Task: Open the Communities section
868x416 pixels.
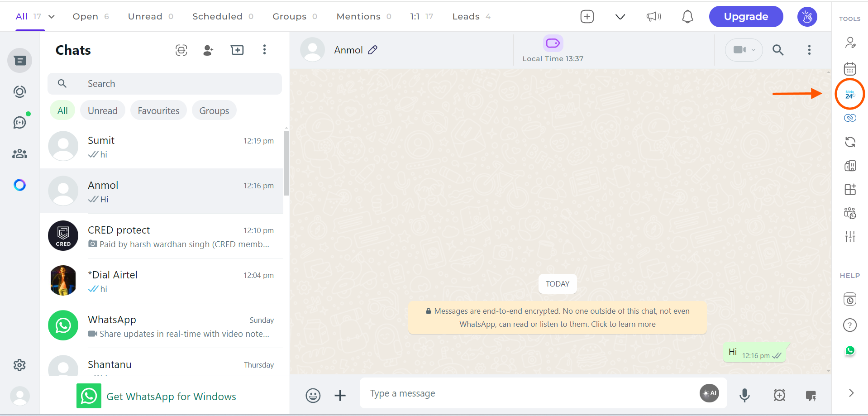Action: point(19,153)
